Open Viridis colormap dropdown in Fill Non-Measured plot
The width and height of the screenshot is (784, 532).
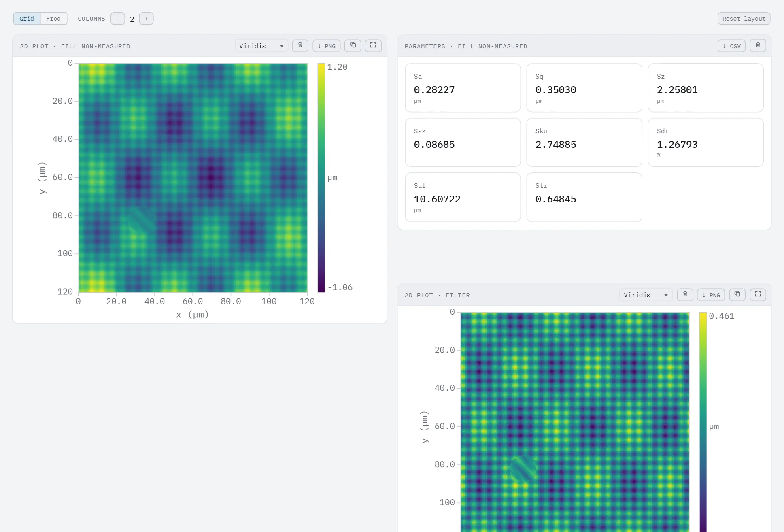[x=261, y=46]
